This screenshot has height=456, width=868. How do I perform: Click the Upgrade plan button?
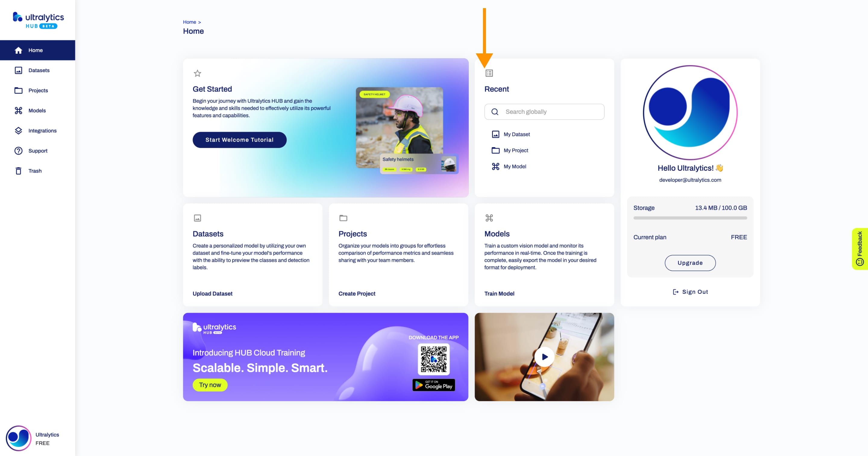click(x=690, y=262)
